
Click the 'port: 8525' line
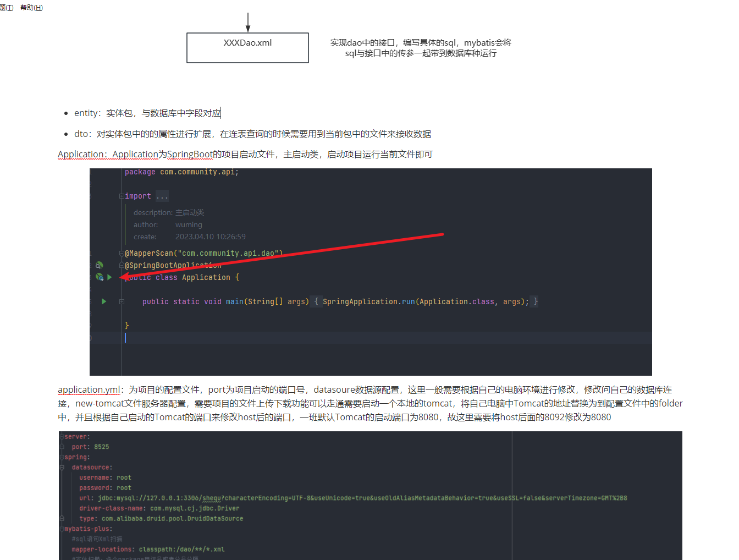tap(90, 447)
